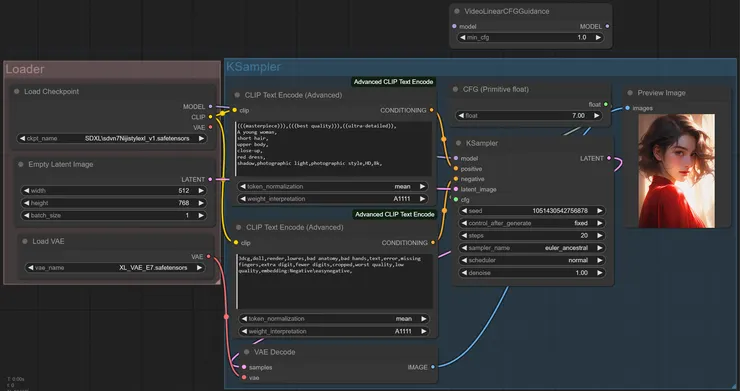Collapse the Preview Image node title dot
Image resolution: width=740 pixels, height=391 pixels.
click(x=630, y=93)
